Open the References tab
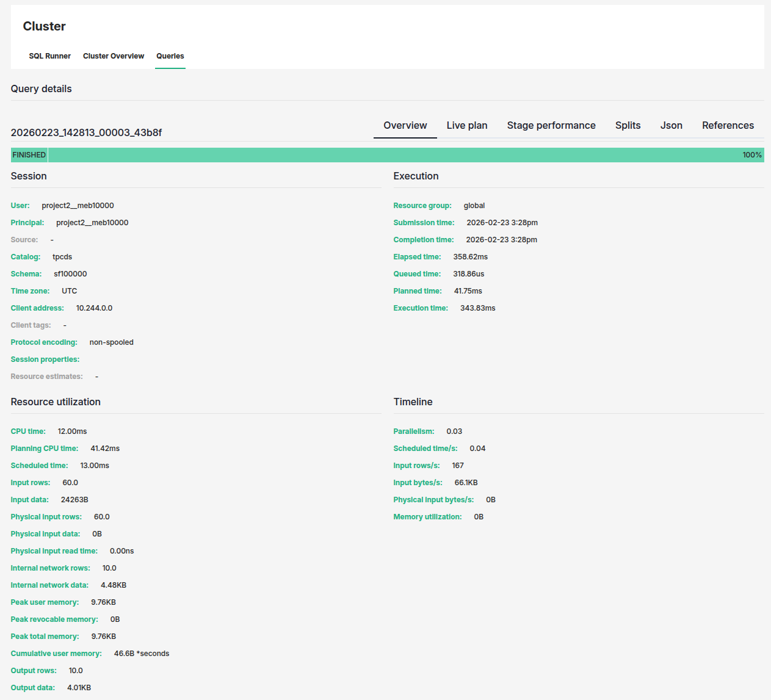This screenshot has width=771, height=700. point(728,125)
